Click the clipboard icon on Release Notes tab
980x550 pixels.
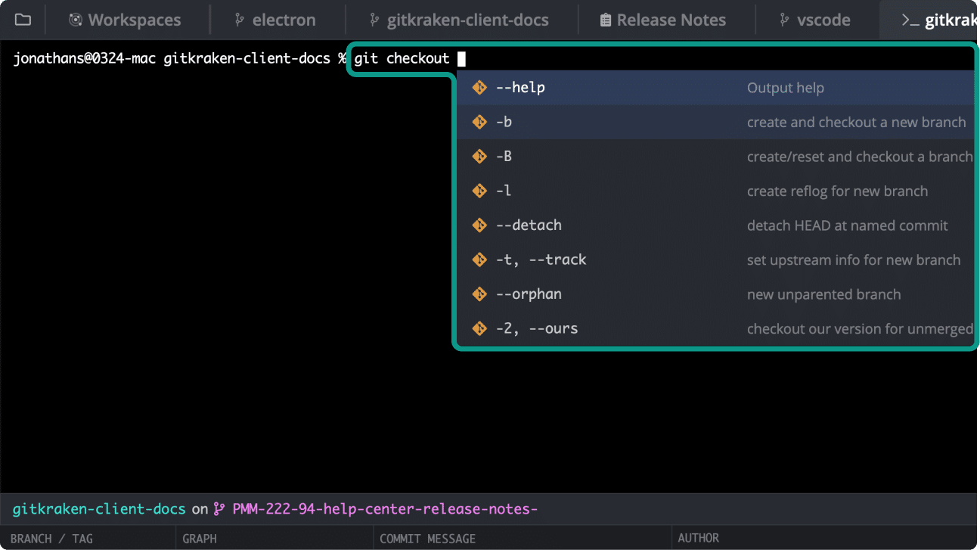click(x=606, y=20)
